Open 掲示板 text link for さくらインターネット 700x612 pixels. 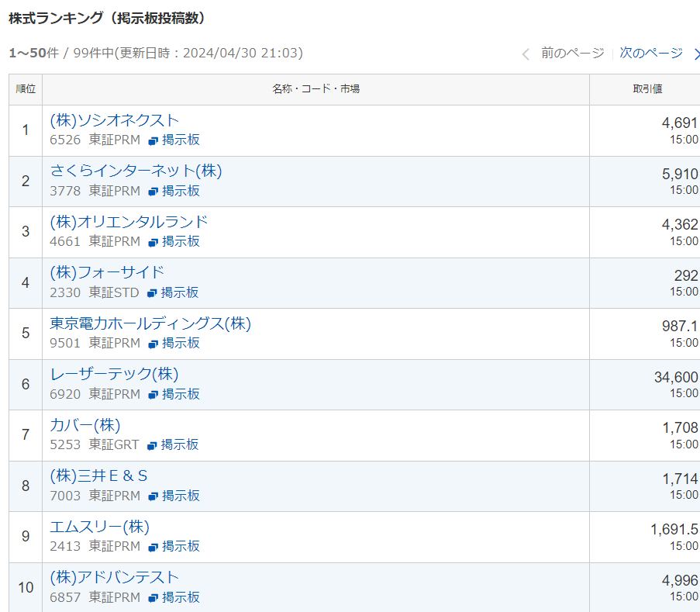point(181,191)
